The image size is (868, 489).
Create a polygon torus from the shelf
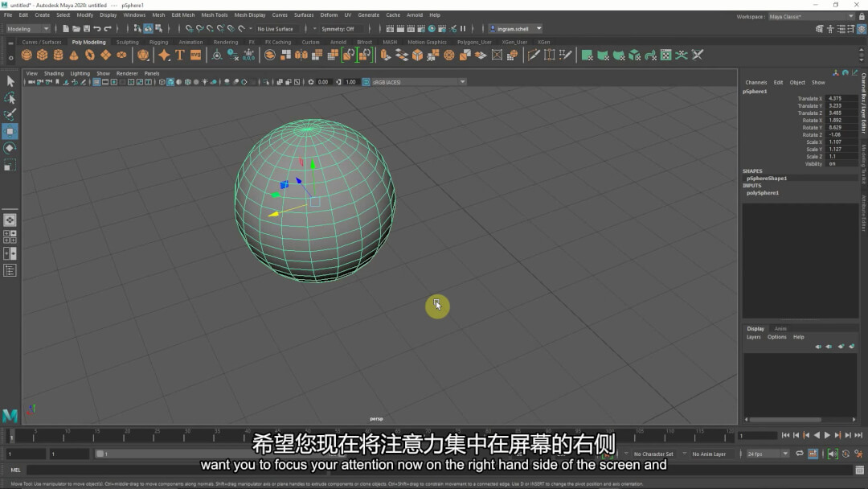coord(90,55)
